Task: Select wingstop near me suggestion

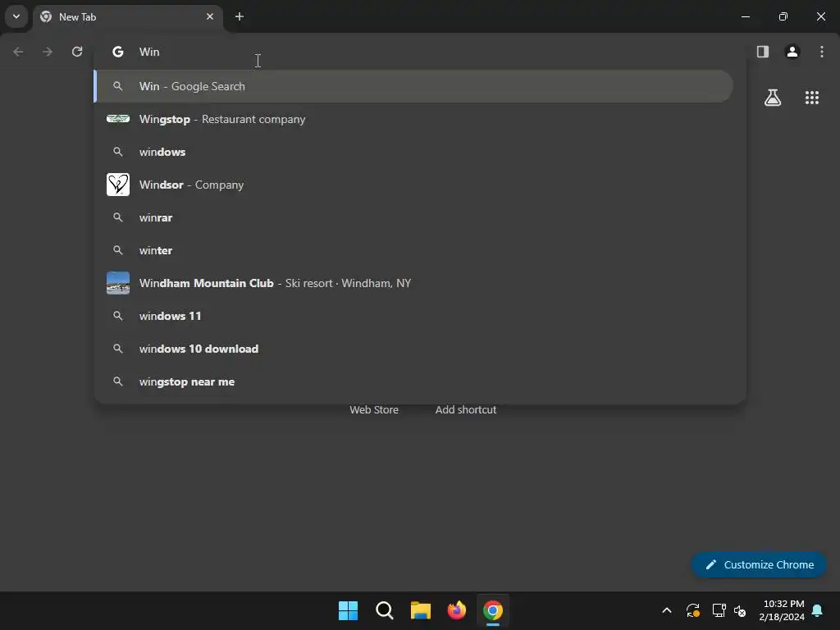Action: tap(413, 381)
